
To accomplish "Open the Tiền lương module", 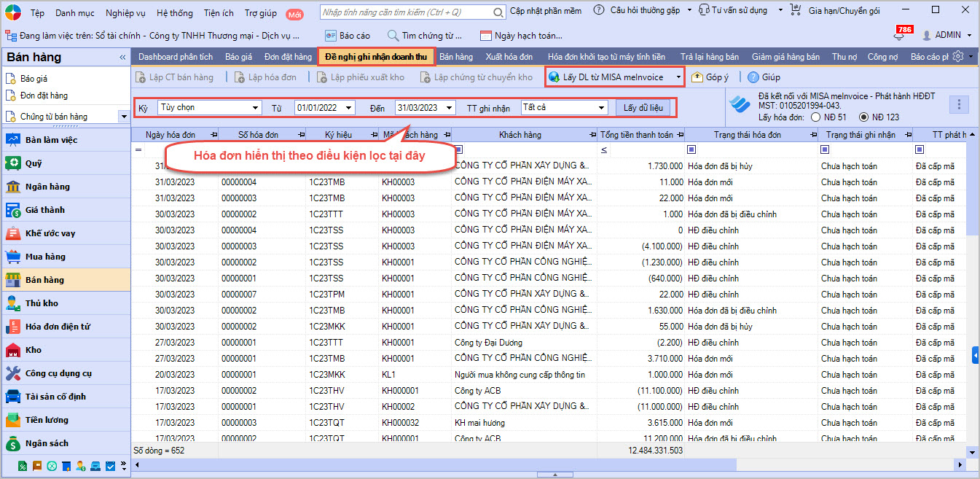I will 47,420.
